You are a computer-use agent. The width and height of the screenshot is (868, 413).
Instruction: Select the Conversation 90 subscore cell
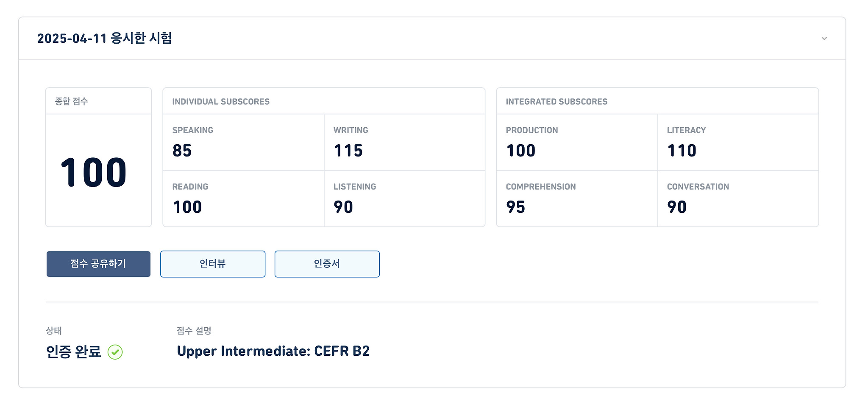(738, 199)
